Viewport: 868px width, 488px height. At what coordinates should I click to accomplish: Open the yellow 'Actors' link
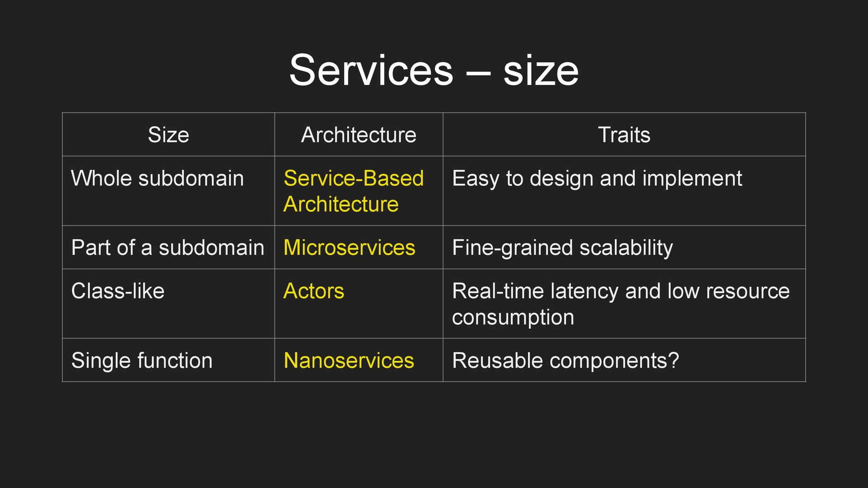coord(314,291)
